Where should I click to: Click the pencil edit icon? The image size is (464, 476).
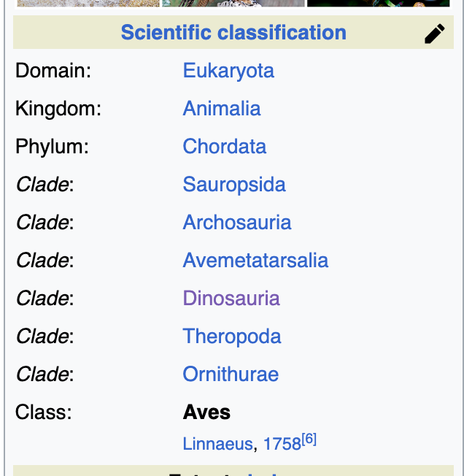[x=434, y=34]
